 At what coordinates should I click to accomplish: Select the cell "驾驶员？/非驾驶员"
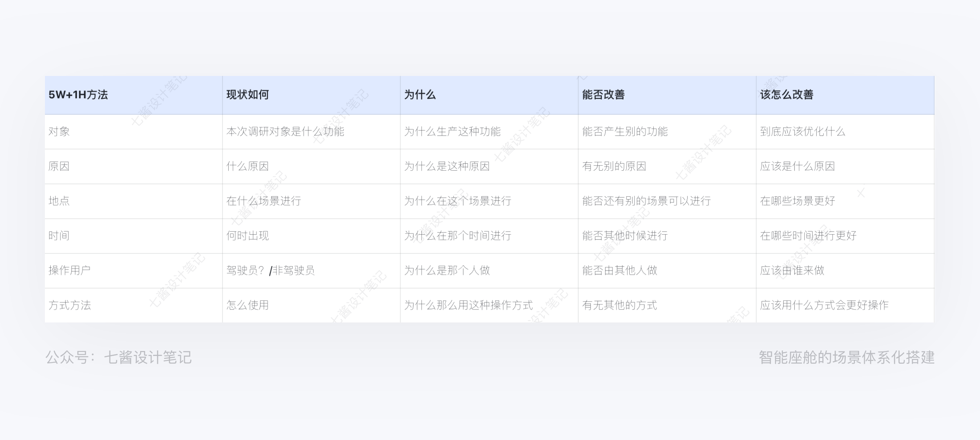click(311, 270)
